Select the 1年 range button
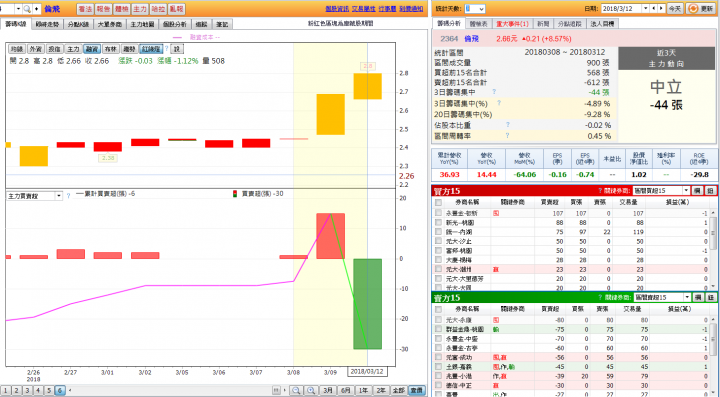Screen dimensions: 720x397 click(363, 391)
